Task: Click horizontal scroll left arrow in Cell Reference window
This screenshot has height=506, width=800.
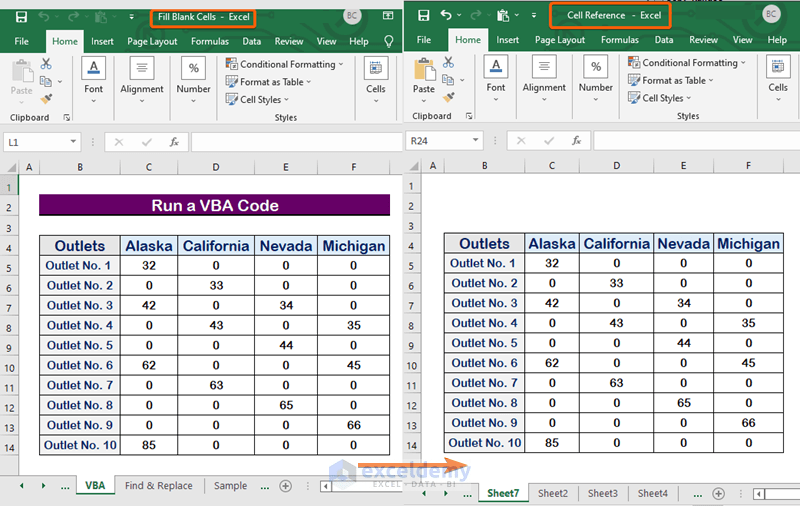Action: pos(759,494)
